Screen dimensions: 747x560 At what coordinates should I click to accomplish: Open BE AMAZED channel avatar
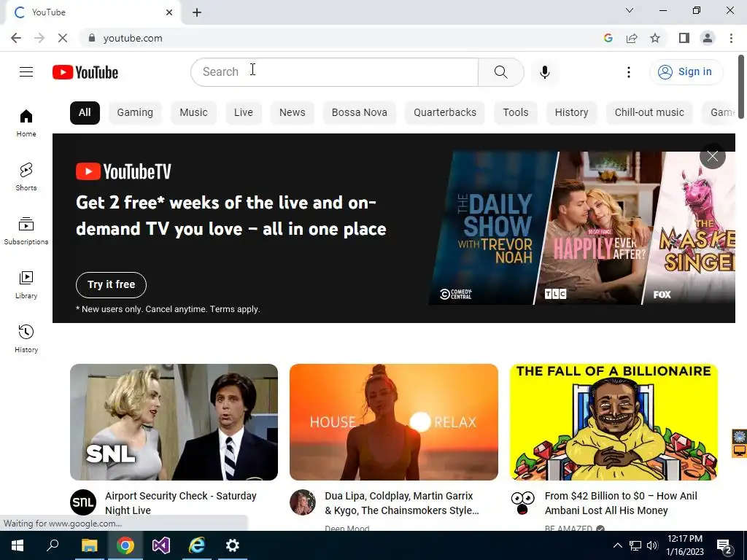[x=522, y=502]
